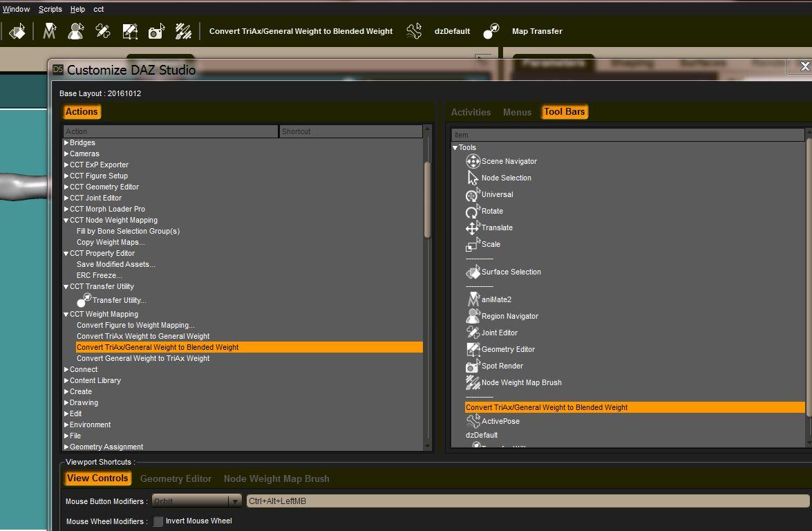The image size is (812, 531).
Task: Collapse the CCT Node Weight Mapping group
Action: pyautogui.click(x=66, y=220)
